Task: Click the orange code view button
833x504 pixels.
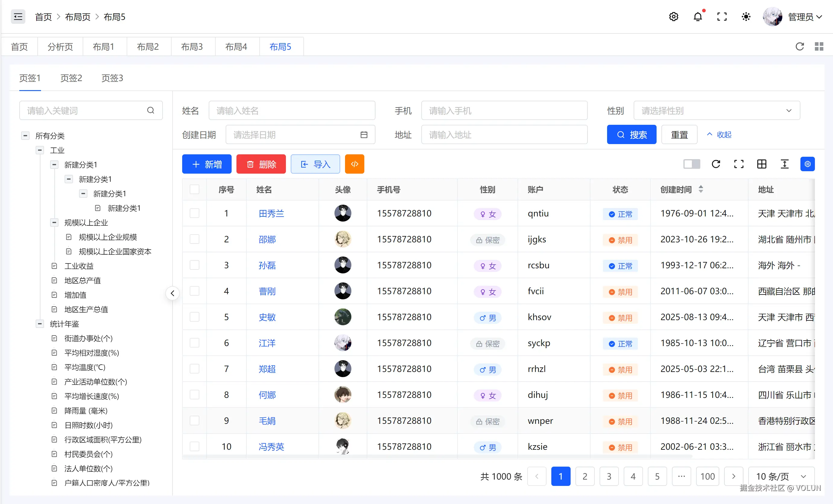Action: pos(354,164)
